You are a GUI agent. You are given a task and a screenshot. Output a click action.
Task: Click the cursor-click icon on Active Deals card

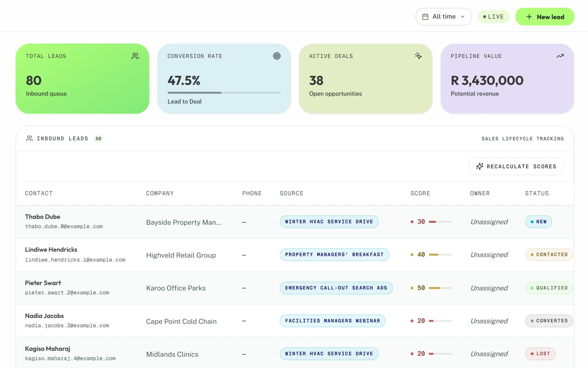(418, 56)
